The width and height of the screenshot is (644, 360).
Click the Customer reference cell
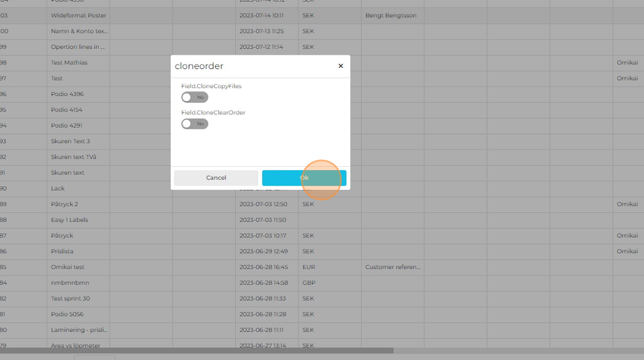(393, 267)
